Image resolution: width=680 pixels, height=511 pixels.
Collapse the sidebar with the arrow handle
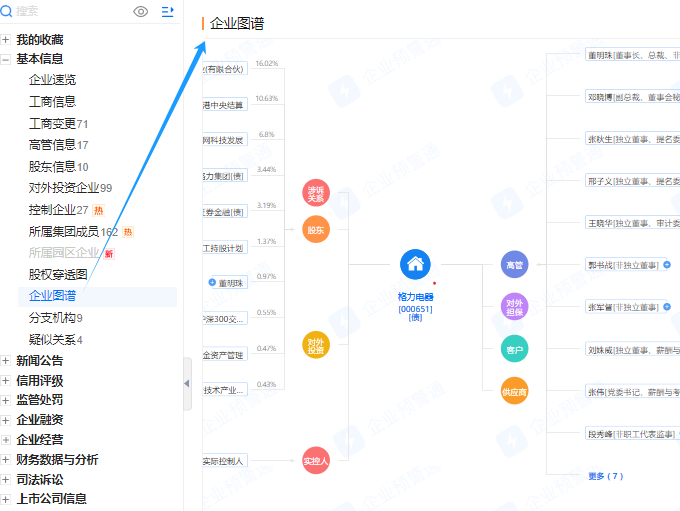[187, 383]
